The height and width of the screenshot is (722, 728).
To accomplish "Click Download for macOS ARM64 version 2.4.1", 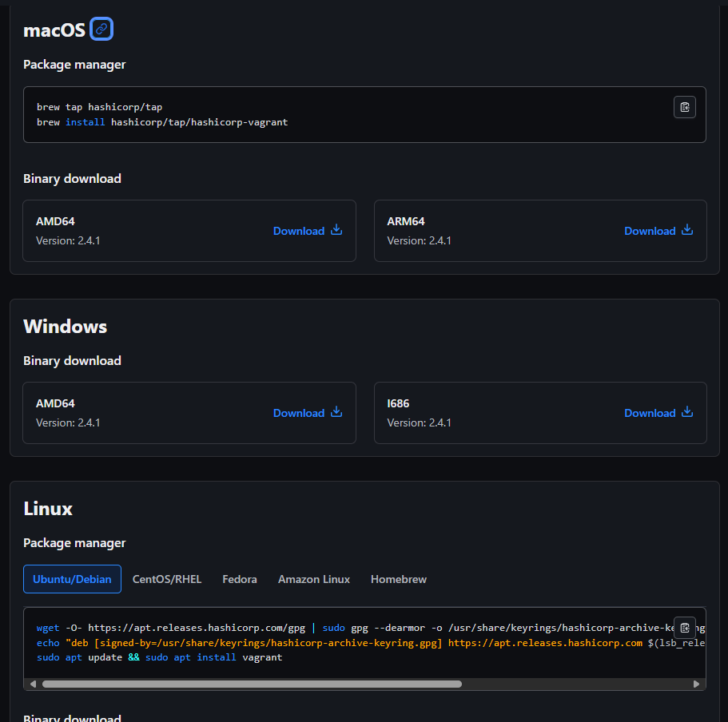I will [x=650, y=230].
